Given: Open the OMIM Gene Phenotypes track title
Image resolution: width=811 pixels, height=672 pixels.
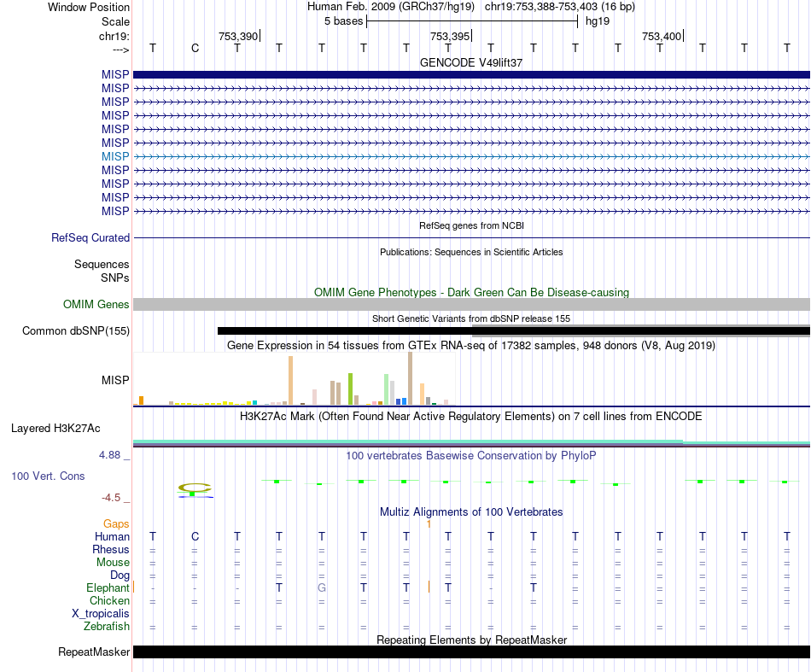Looking at the screenshot, I should tap(471, 292).
